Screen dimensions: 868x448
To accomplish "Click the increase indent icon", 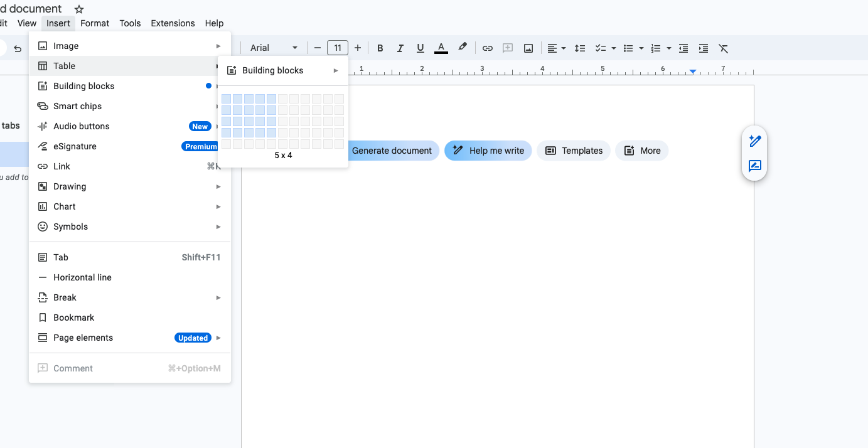I will click(x=704, y=48).
